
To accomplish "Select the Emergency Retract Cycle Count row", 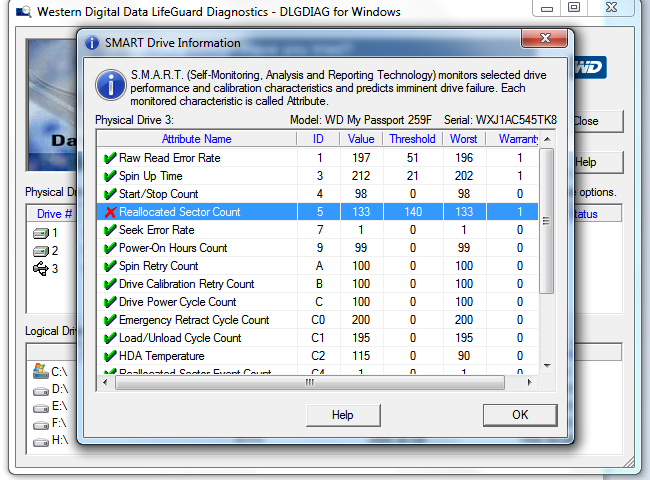I will pyautogui.click(x=318, y=320).
